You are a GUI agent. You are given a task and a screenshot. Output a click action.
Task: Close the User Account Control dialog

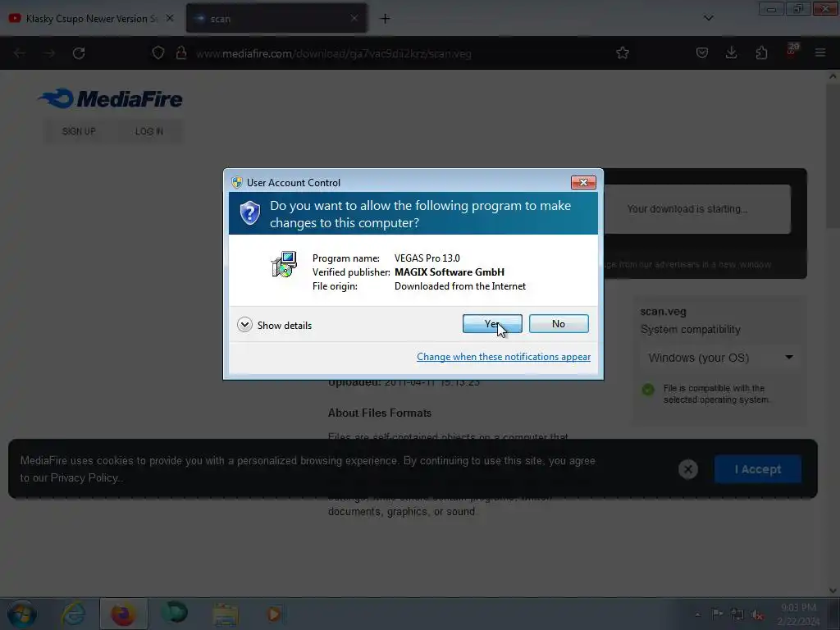coord(583,183)
